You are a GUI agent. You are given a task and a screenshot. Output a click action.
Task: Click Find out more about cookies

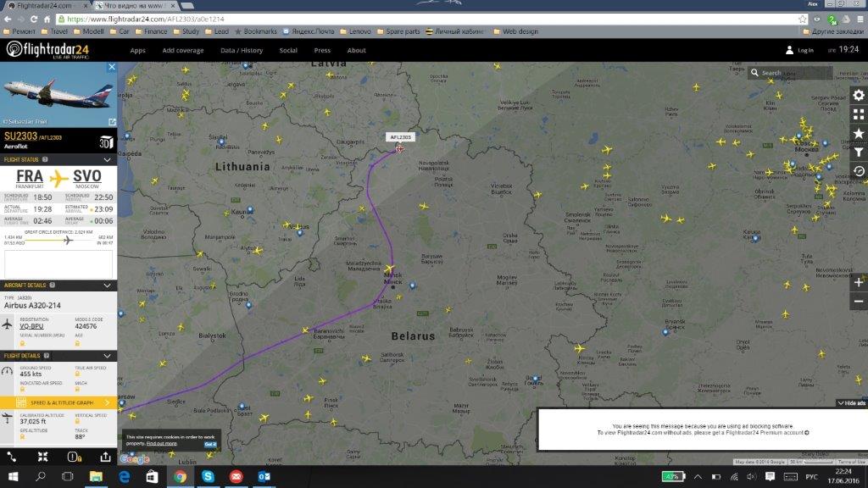coord(162,444)
